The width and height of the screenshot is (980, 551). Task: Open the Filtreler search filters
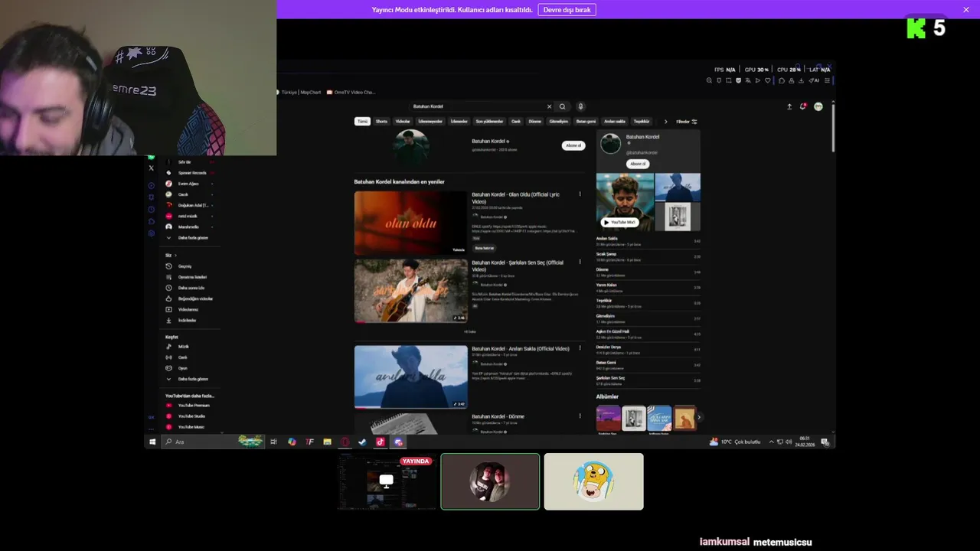(x=686, y=122)
